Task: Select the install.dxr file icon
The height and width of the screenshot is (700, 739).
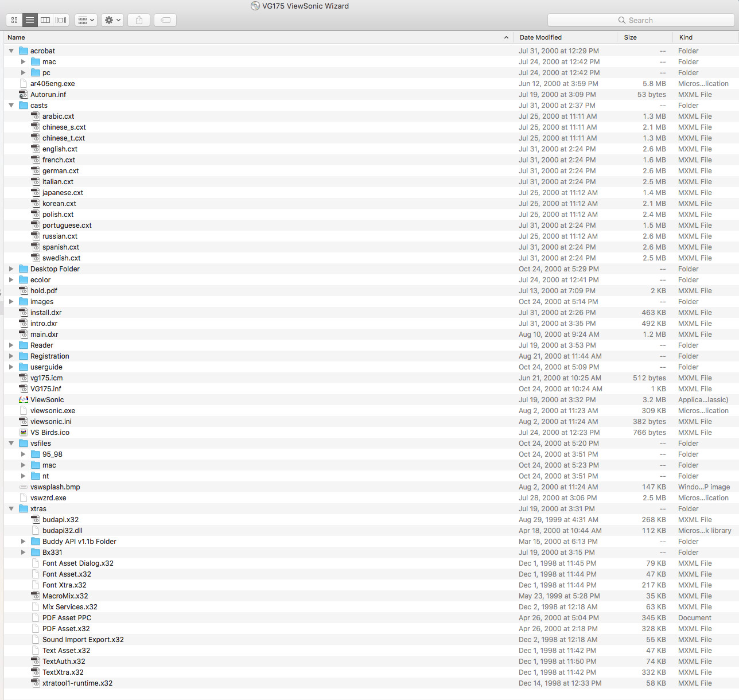Action: pyautogui.click(x=24, y=313)
